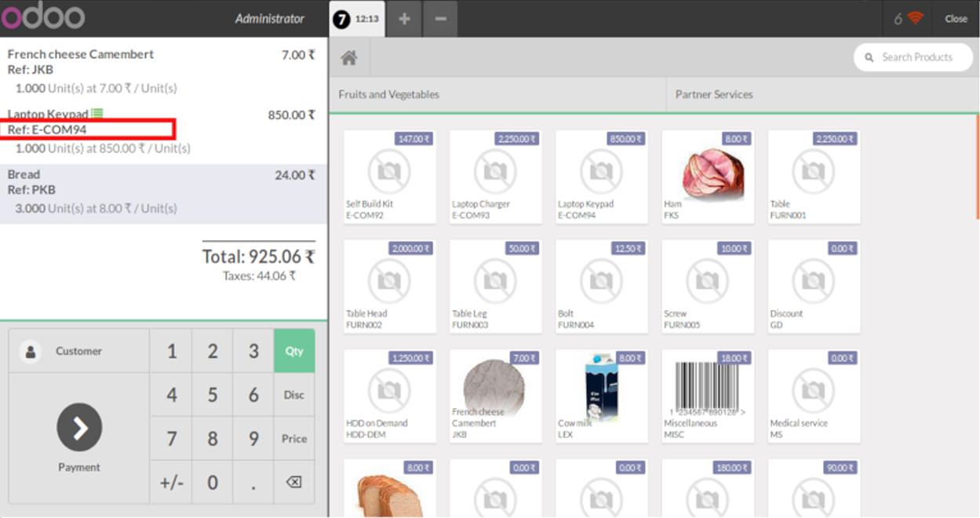The width and height of the screenshot is (980, 518).
Task: Tap numpad digit 7
Action: pyautogui.click(x=172, y=439)
